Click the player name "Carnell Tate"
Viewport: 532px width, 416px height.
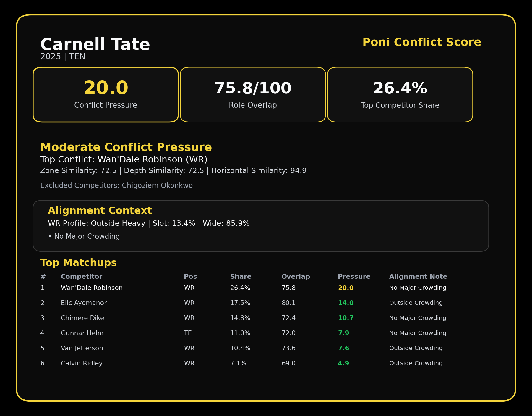[x=95, y=45]
